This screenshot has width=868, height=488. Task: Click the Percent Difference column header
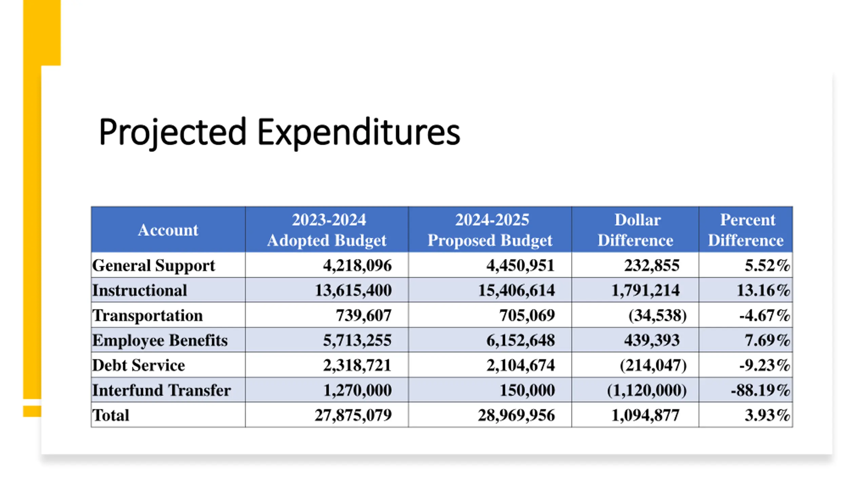746,230
